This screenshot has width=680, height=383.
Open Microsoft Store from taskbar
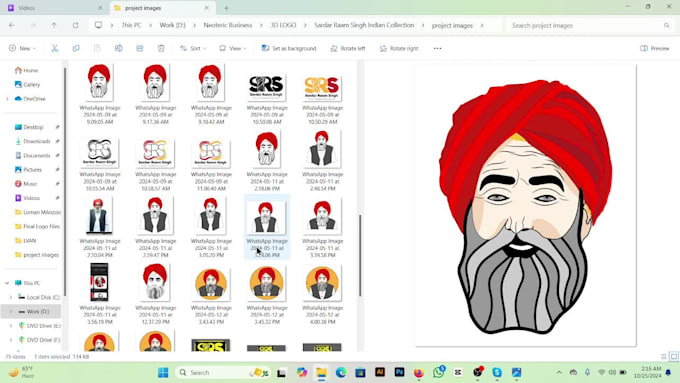tap(360, 372)
